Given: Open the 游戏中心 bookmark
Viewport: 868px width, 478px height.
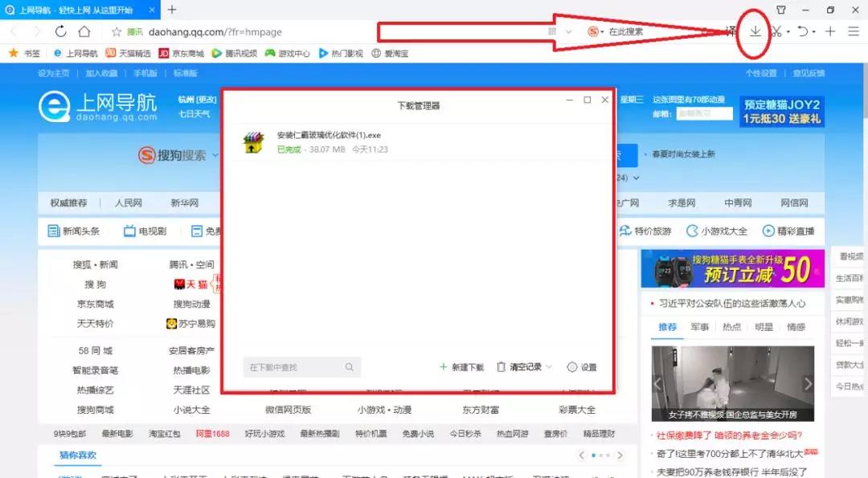Looking at the screenshot, I should 287,54.
